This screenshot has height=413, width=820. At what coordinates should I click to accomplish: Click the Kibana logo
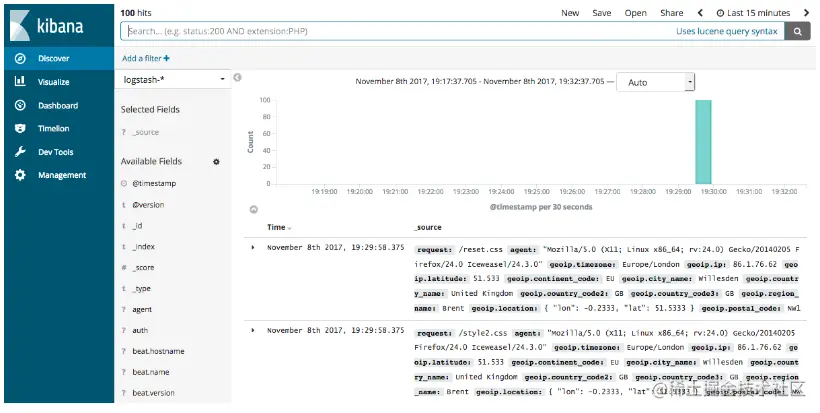click(x=47, y=26)
